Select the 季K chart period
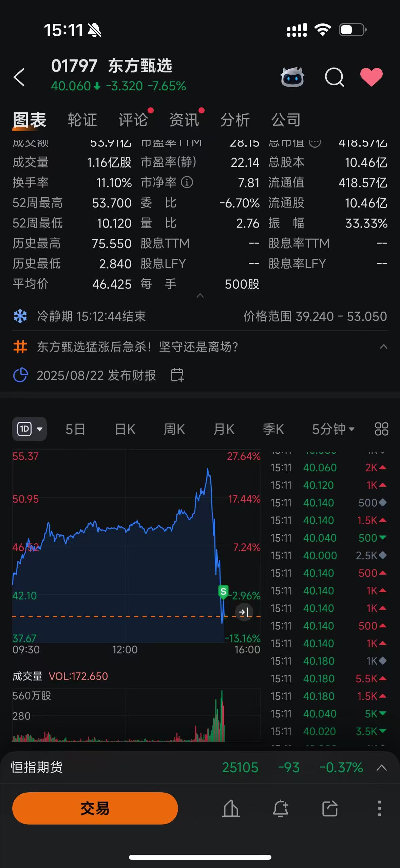 [273, 429]
